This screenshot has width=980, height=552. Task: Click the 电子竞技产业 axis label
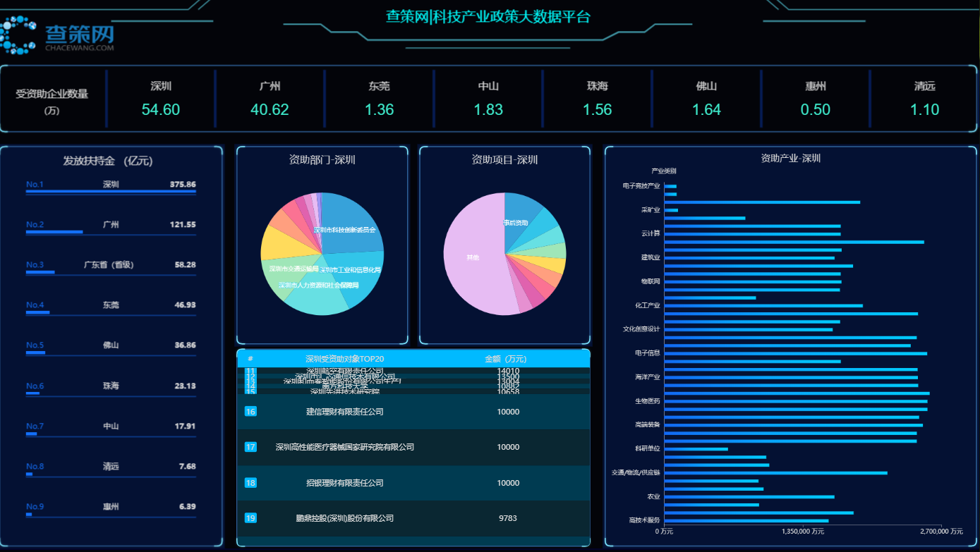pos(641,186)
